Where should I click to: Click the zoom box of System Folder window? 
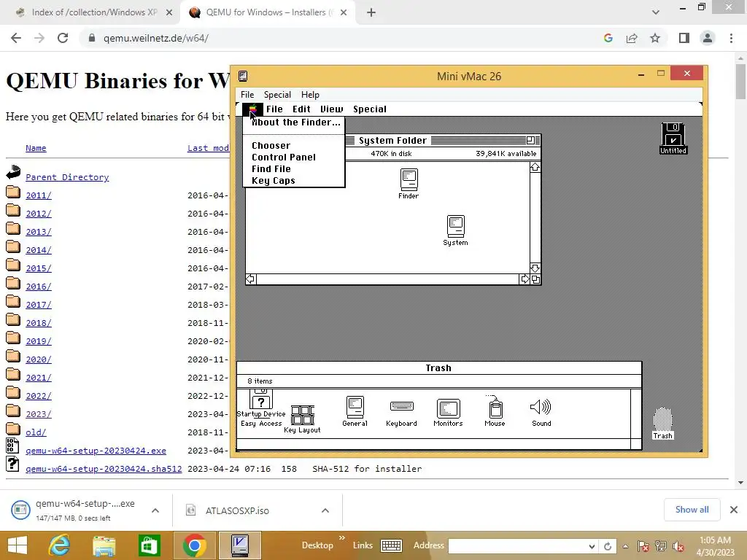(530, 140)
